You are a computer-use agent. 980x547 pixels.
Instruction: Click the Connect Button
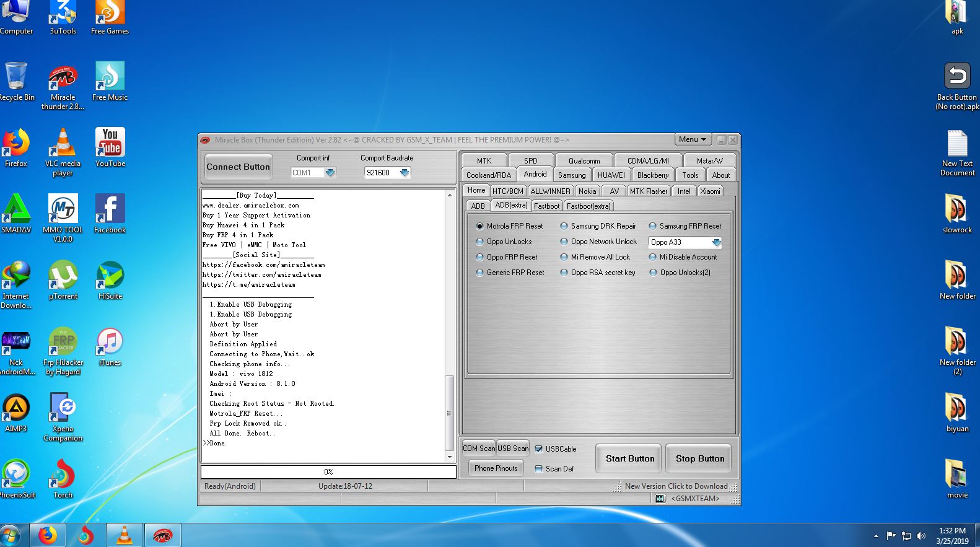pos(238,167)
